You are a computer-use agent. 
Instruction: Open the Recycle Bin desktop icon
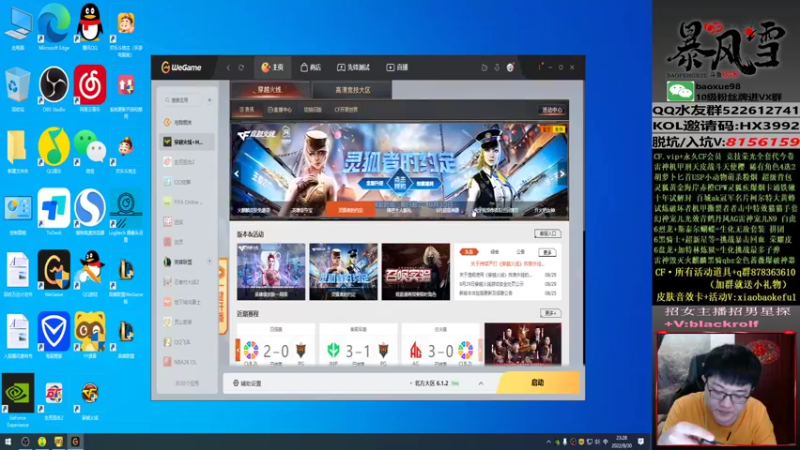(x=18, y=86)
